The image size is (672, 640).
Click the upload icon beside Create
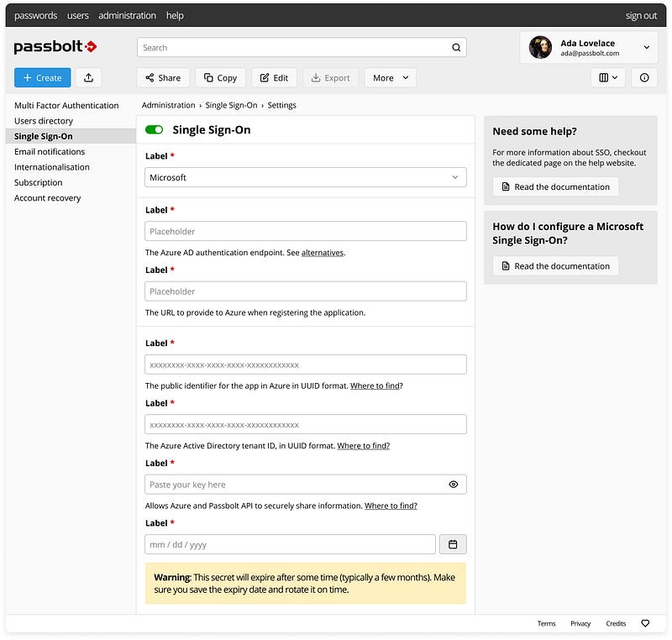click(x=87, y=77)
